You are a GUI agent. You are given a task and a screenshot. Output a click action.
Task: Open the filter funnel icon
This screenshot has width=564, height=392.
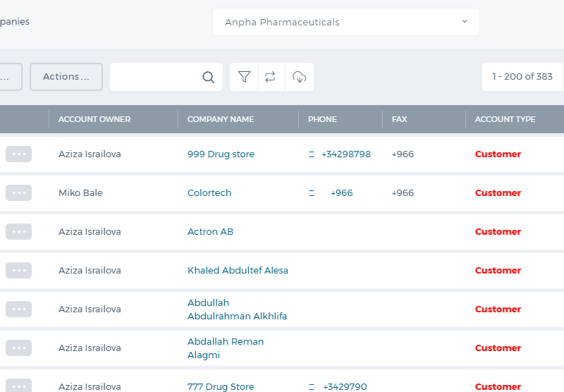click(x=244, y=77)
